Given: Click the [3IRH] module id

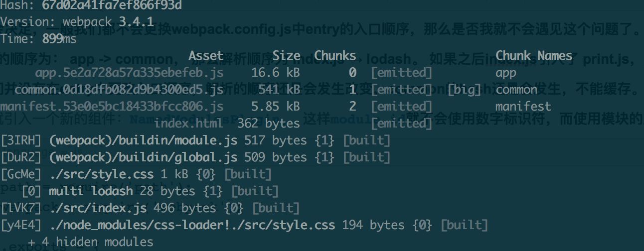Looking at the screenshot, I should click(21, 140).
